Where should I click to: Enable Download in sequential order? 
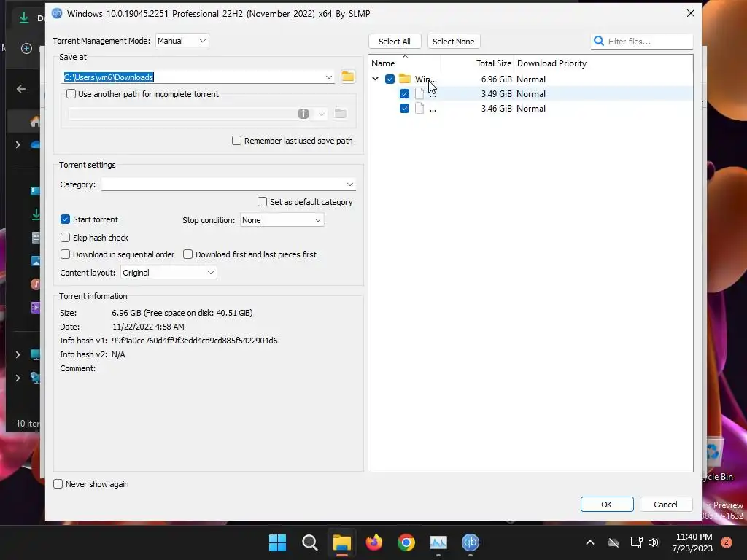(65, 254)
